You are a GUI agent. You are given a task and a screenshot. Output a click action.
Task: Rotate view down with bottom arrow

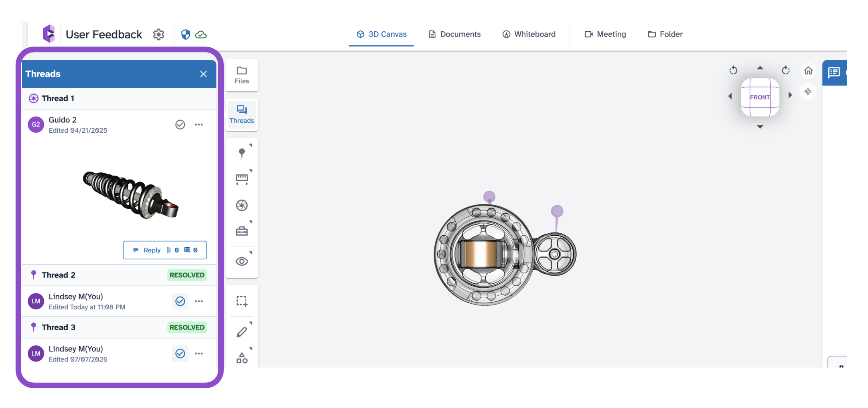tap(760, 127)
